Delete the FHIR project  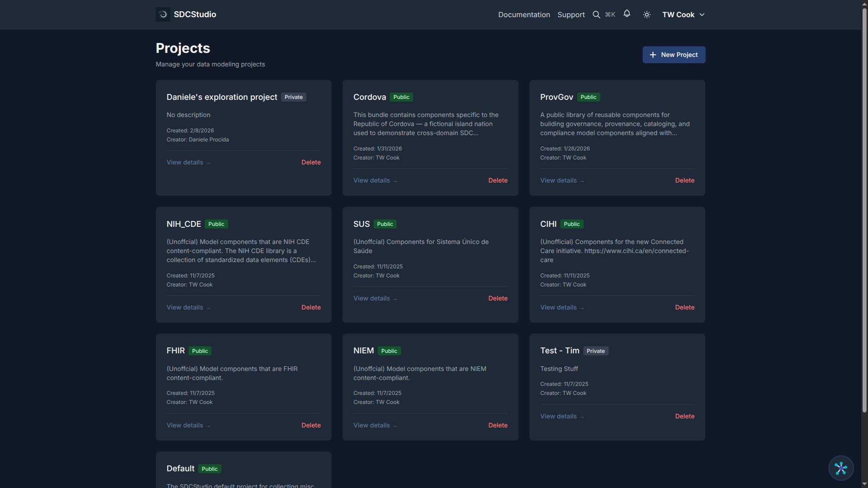point(311,425)
